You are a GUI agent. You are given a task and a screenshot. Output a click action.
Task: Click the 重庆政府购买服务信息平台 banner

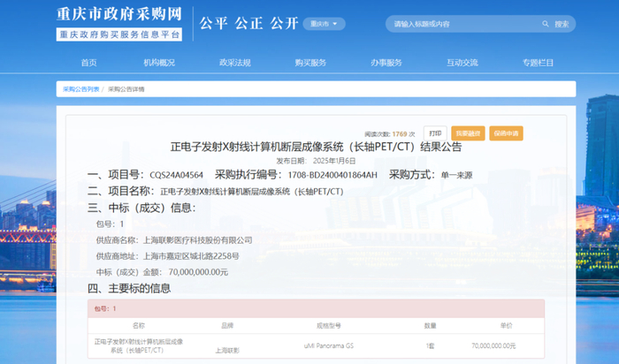[118, 34]
